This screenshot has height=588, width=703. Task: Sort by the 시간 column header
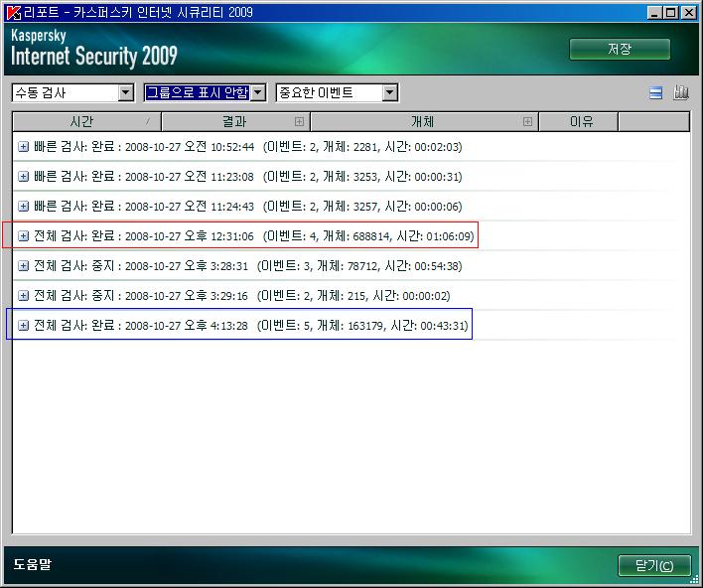pos(86,121)
